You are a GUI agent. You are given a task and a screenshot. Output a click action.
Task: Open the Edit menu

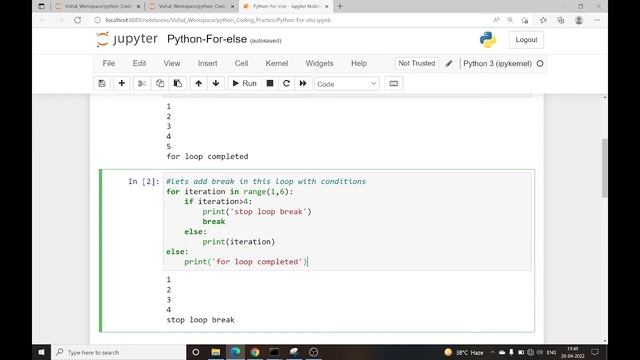tap(139, 63)
